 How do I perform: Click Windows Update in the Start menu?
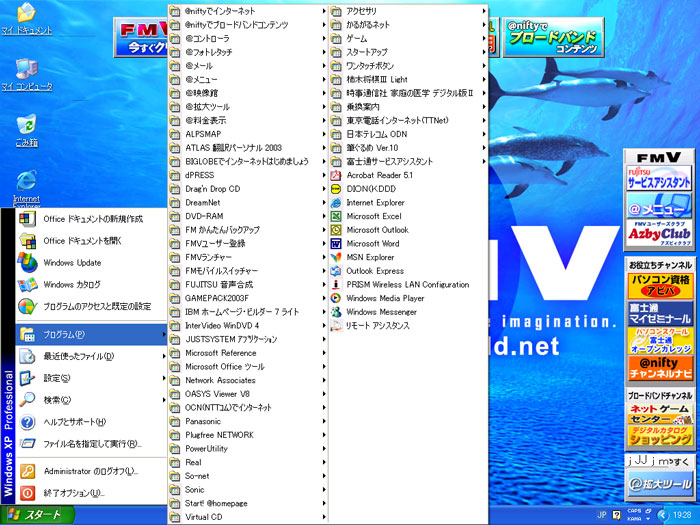click(x=72, y=263)
